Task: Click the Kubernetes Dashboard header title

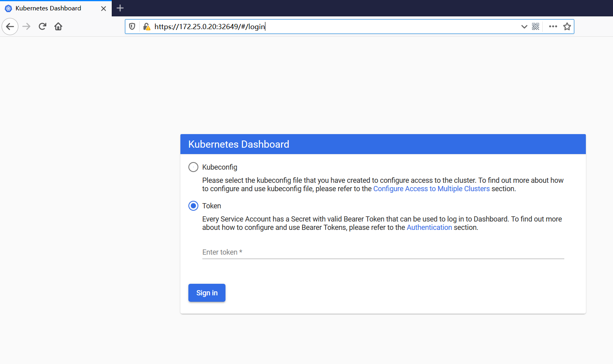Action: 239,144
